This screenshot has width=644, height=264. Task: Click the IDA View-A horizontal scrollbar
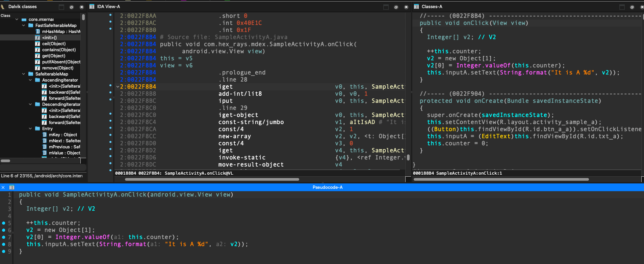click(x=212, y=179)
